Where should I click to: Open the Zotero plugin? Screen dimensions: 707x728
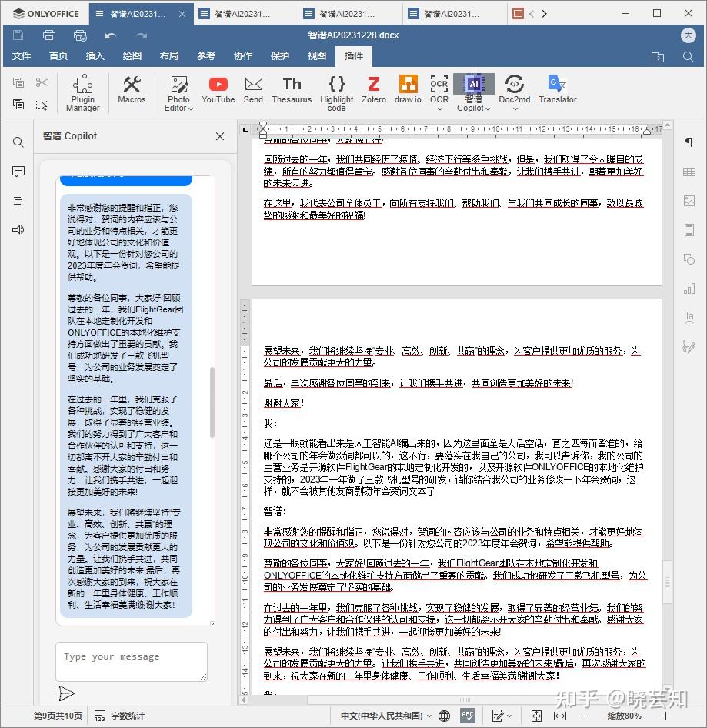(374, 89)
